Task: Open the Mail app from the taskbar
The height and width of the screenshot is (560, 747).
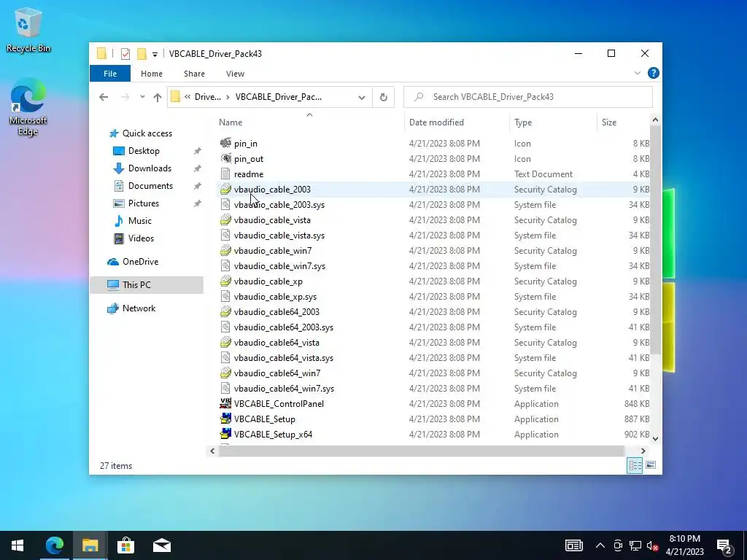Action: point(162,545)
